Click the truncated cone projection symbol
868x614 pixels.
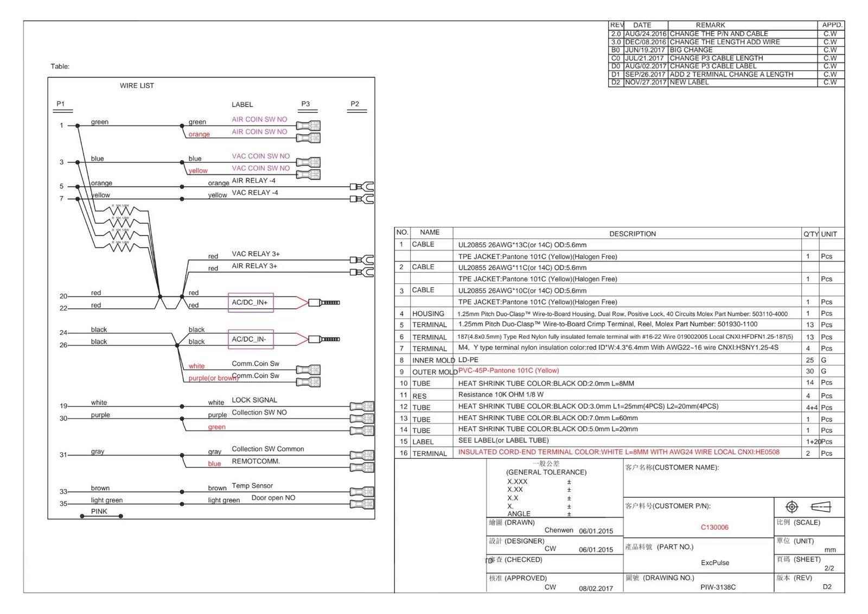point(821,507)
